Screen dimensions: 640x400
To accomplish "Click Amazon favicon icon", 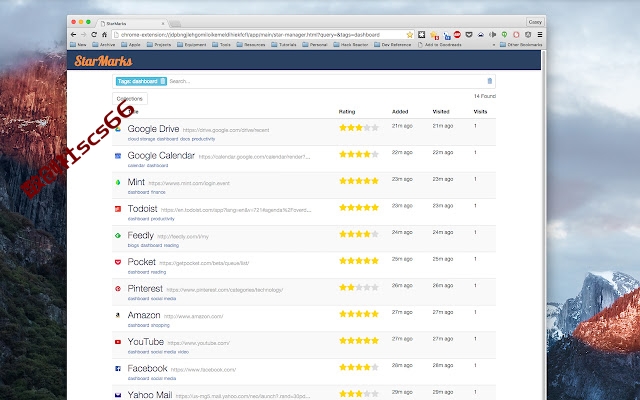I will point(118,315).
